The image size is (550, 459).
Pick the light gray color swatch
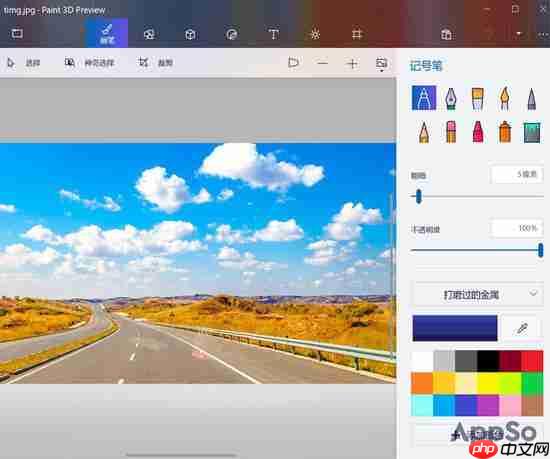click(x=444, y=361)
